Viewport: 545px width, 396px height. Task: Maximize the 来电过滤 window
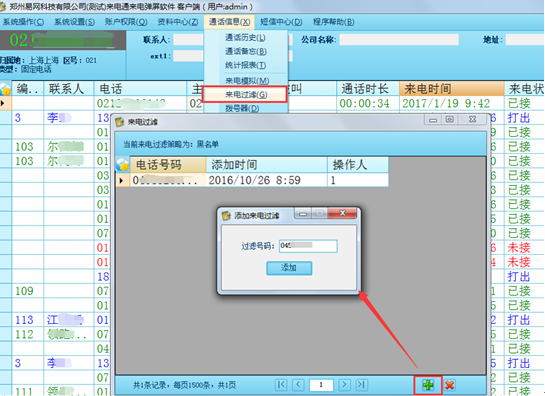449,119
